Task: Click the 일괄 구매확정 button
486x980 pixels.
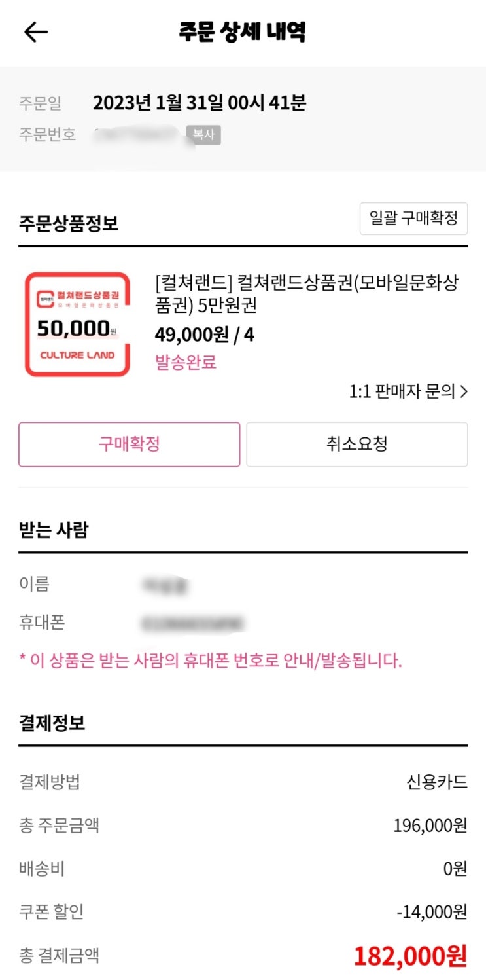Action: click(x=413, y=219)
